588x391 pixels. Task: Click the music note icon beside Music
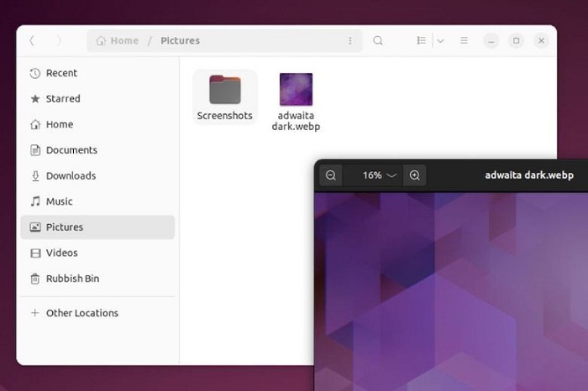[35, 201]
